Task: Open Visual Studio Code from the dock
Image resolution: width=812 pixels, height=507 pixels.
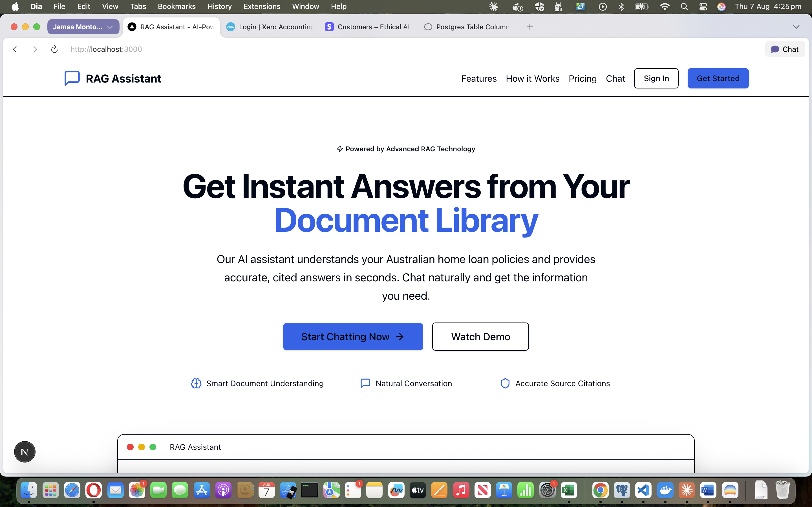Action: pos(643,491)
